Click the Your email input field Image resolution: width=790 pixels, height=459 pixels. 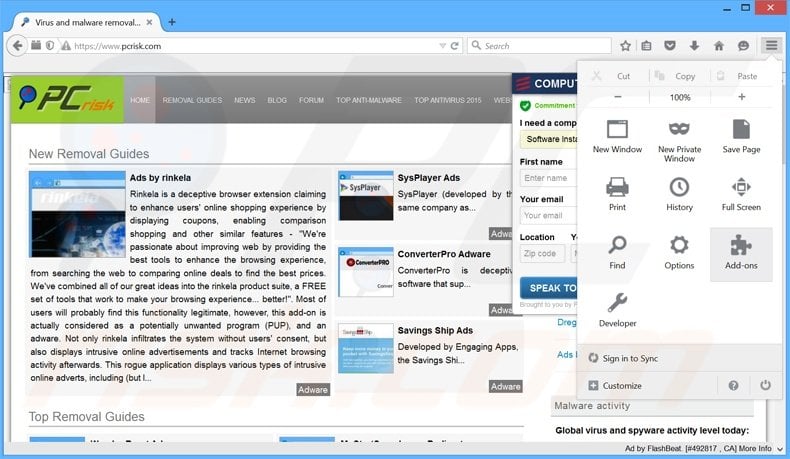(548, 215)
